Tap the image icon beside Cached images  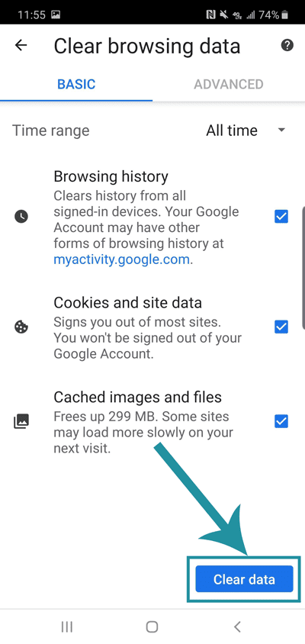point(21,421)
